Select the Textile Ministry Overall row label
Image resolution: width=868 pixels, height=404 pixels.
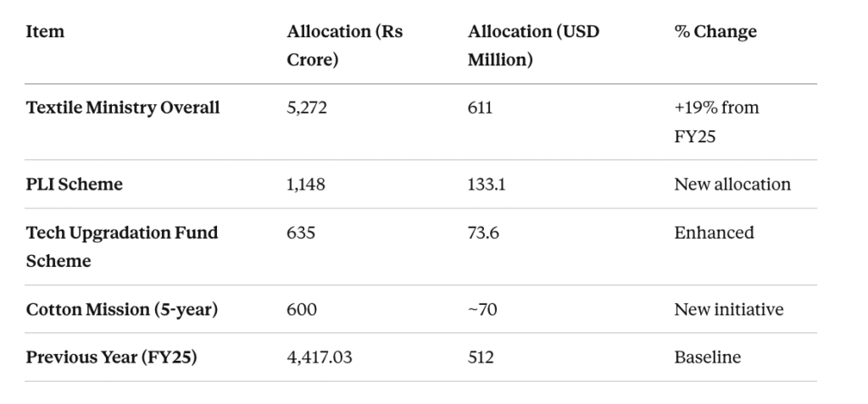123,108
